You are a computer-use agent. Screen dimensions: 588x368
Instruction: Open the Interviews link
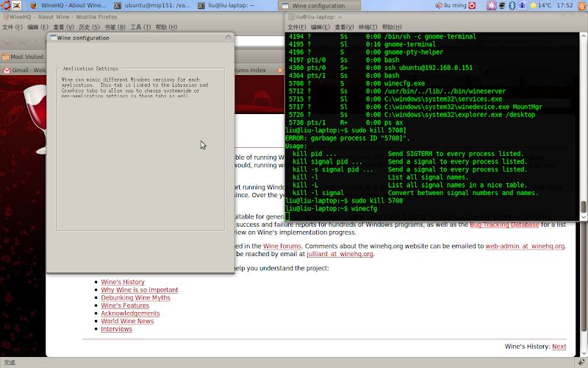click(x=116, y=329)
